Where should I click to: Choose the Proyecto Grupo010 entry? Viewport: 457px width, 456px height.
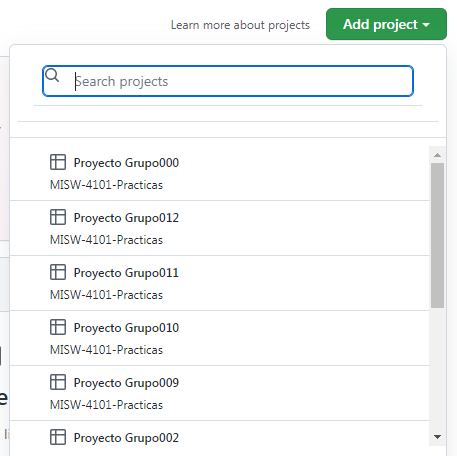tap(219, 338)
